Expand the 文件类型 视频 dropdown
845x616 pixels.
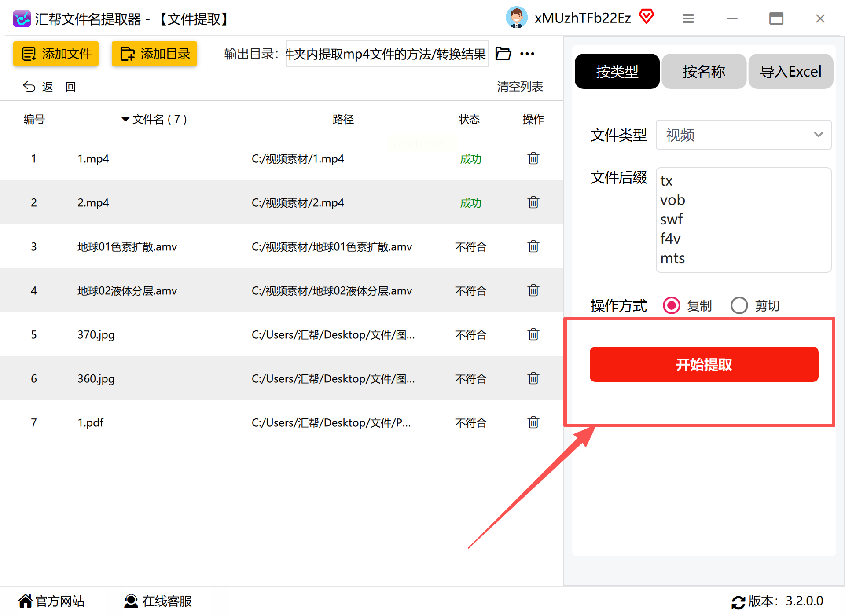click(x=743, y=135)
